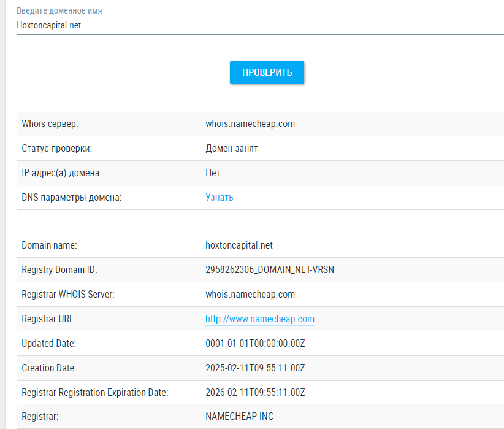Open the Узнать DNS parameters link

220,197
